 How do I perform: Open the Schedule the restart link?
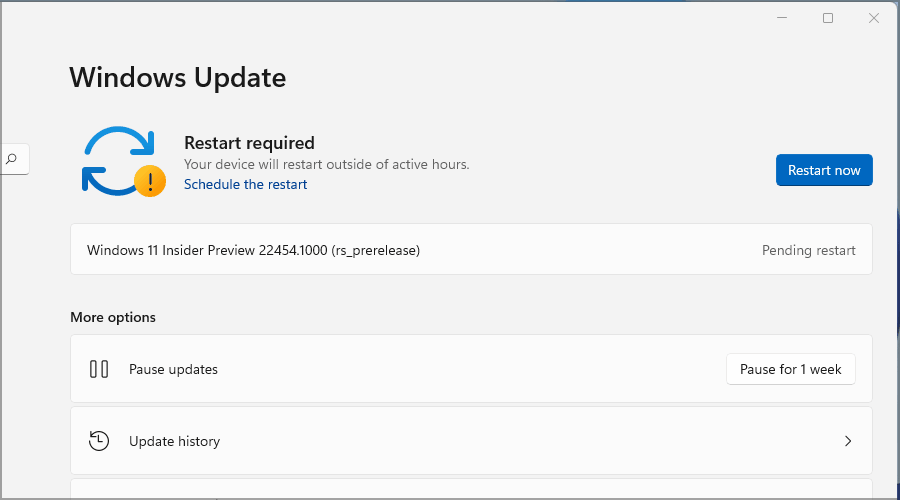[245, 185]
